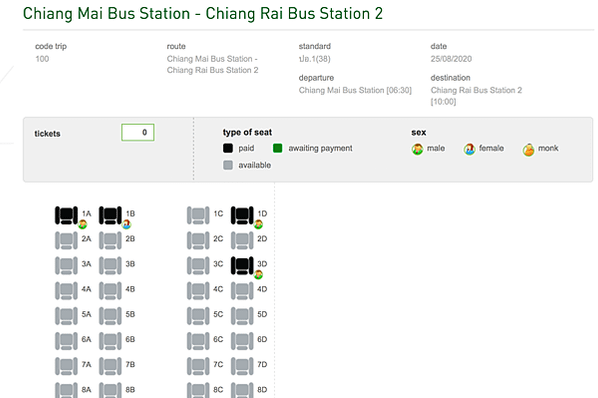Pick seat 3C next to the aisle

(x=198, y=266)
